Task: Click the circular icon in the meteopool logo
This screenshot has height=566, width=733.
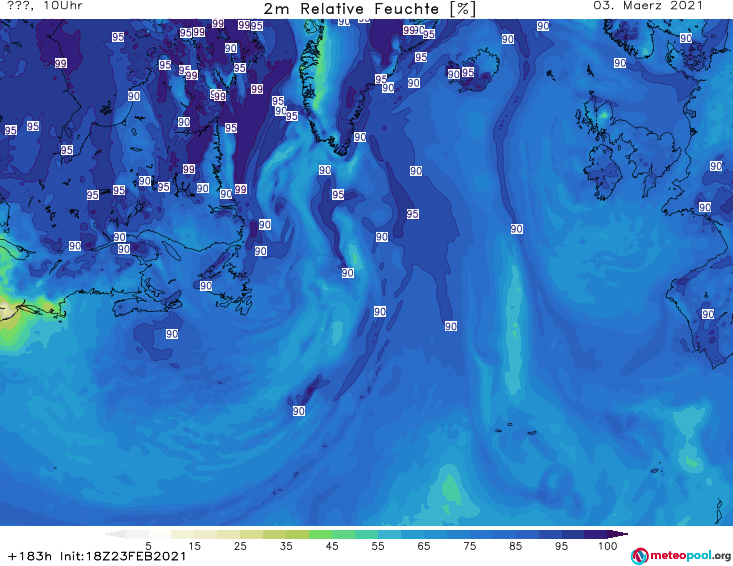Action: point(639,556)
